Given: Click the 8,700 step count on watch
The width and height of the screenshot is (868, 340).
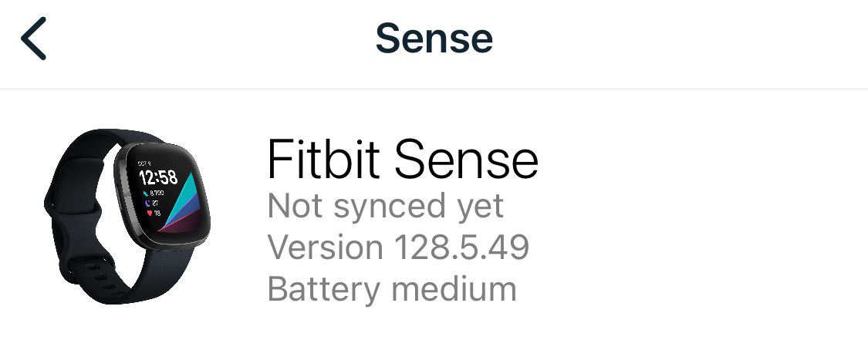Looking at the screenshot, I should tap(157, 192).
